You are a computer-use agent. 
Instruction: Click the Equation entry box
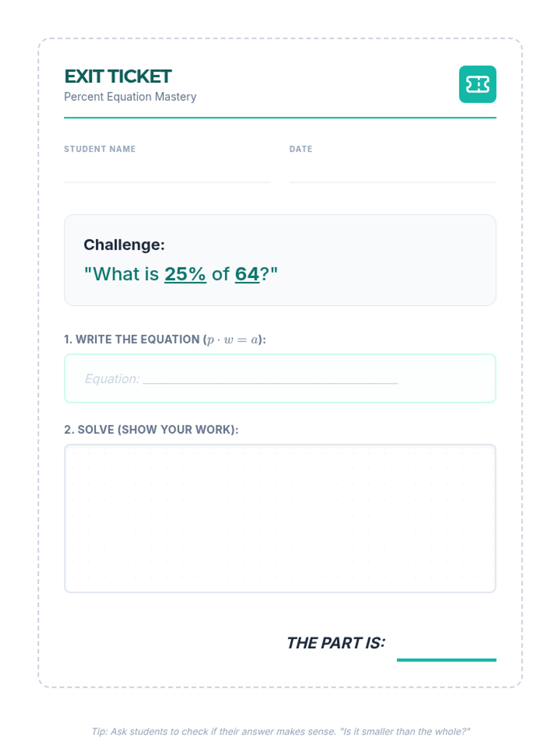coord(280,378)
